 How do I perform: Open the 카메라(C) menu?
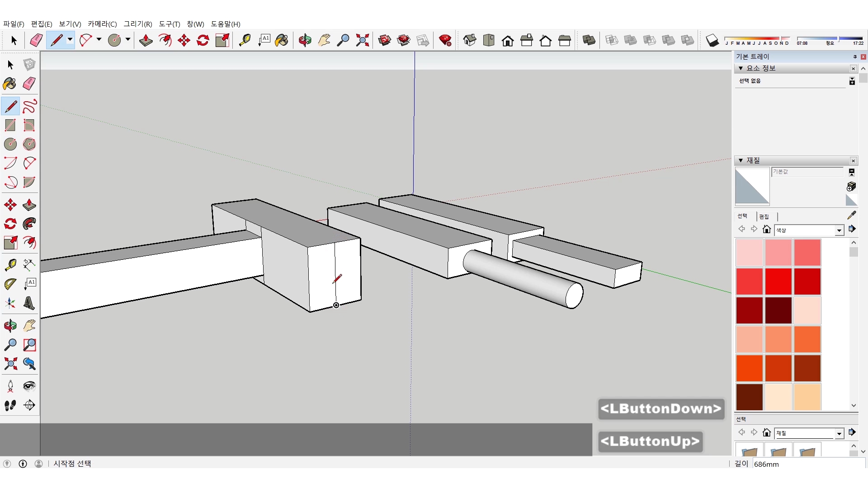[x=102, y=24]
